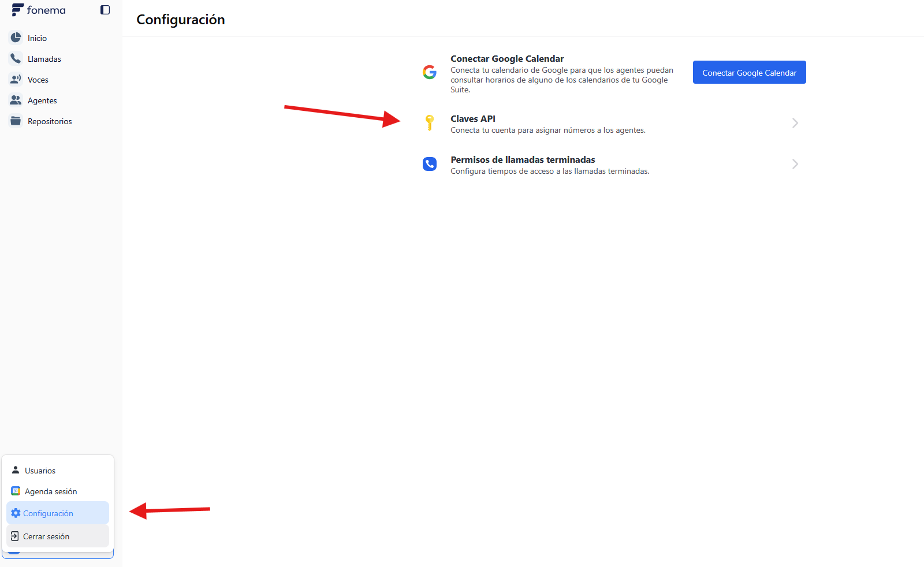Select Agenda sesión menu item
924x567 pixels.
click(x=51, y=491)
